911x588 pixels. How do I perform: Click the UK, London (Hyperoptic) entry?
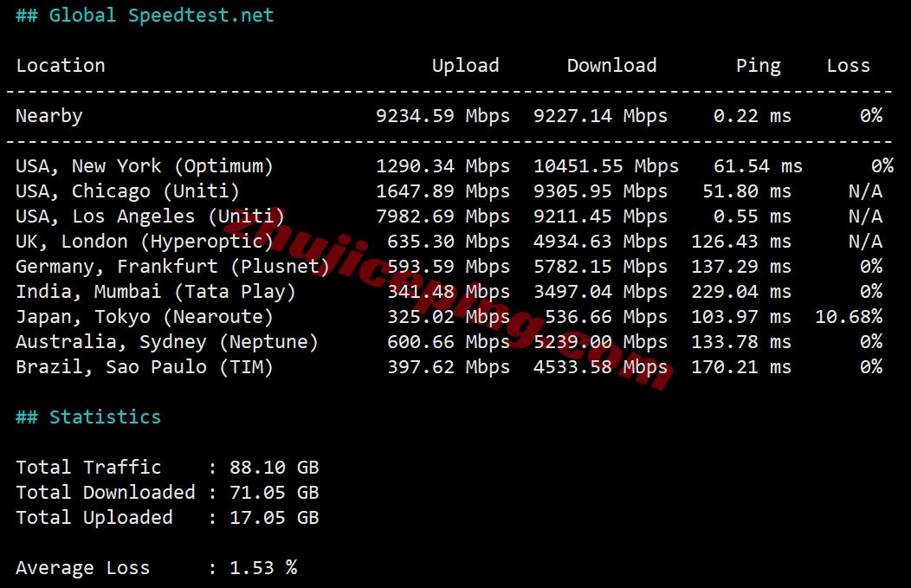pyautogui.click(x=145, y=242)
